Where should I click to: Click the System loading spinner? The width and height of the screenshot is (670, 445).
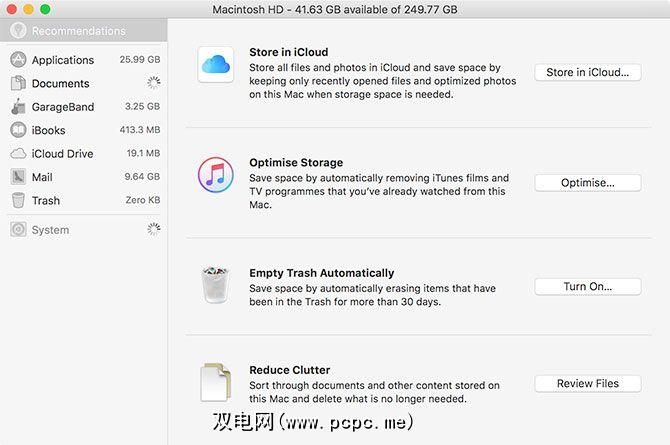click(153, 229)
